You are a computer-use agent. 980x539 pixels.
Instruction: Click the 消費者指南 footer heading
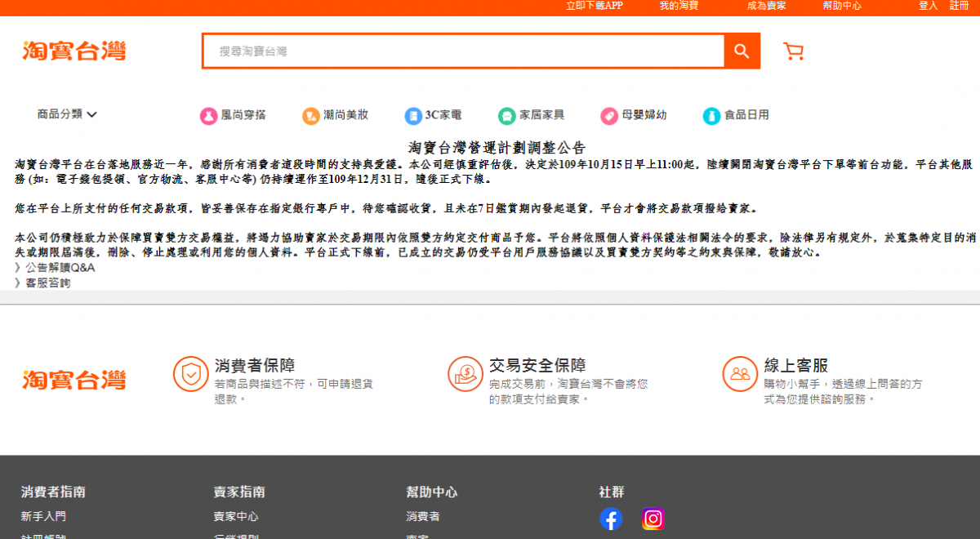(x=53, y=492)
